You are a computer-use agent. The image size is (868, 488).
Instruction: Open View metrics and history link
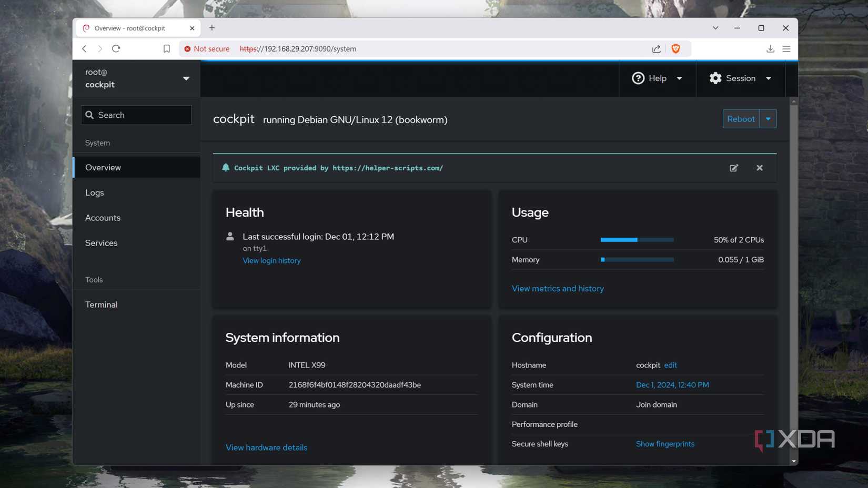(558, 288)
